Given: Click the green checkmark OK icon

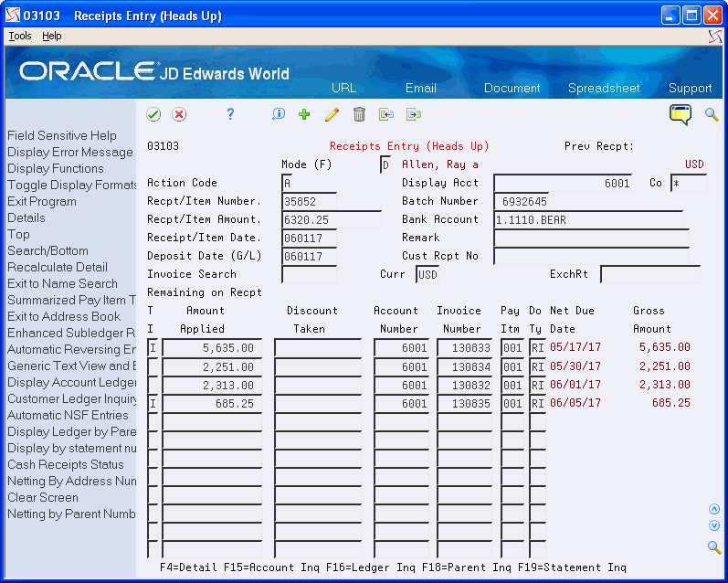Looking at the screenshot, I should click(153, 114).
